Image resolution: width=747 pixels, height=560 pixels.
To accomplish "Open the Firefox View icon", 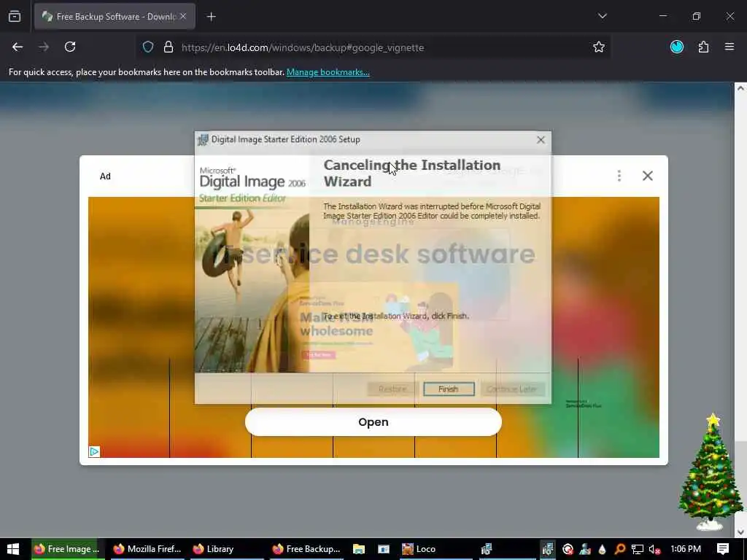I will point(15,16).
